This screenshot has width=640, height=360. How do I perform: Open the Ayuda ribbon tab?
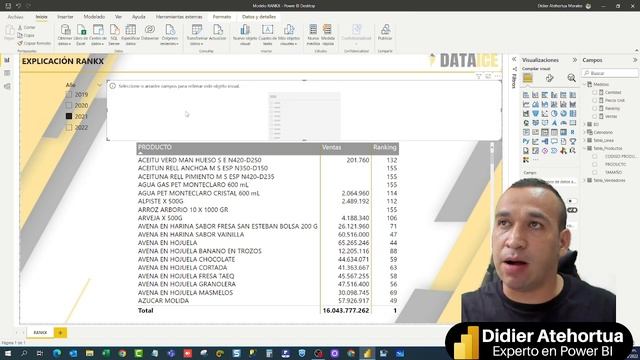click(x=139, y=17)
